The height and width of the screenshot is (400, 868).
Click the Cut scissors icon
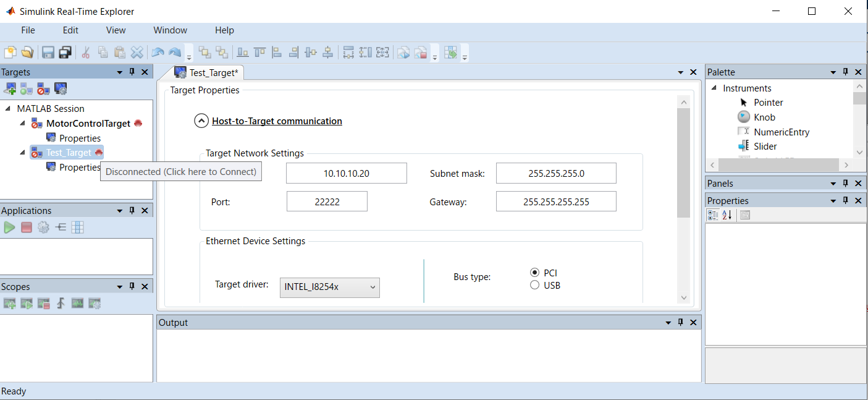click(86, 53)
